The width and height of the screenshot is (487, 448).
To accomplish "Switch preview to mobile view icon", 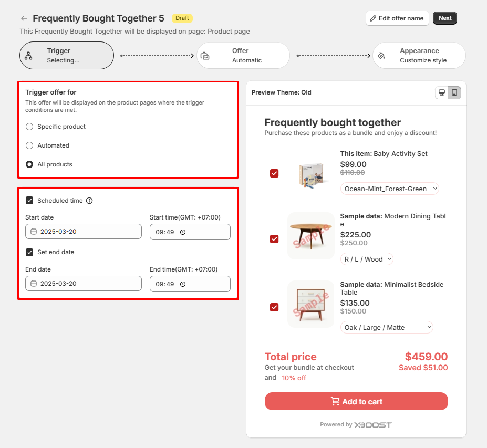I will pos(454,92).
